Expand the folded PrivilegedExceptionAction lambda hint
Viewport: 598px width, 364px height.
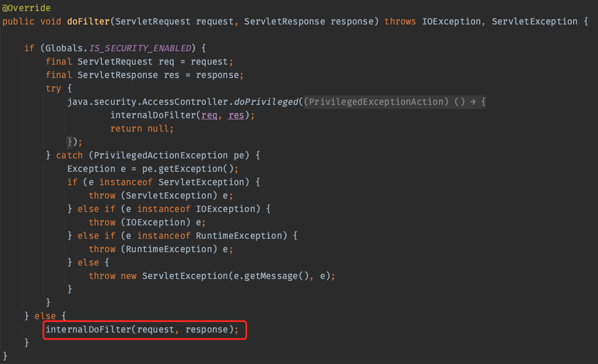[x=395, y=102]
